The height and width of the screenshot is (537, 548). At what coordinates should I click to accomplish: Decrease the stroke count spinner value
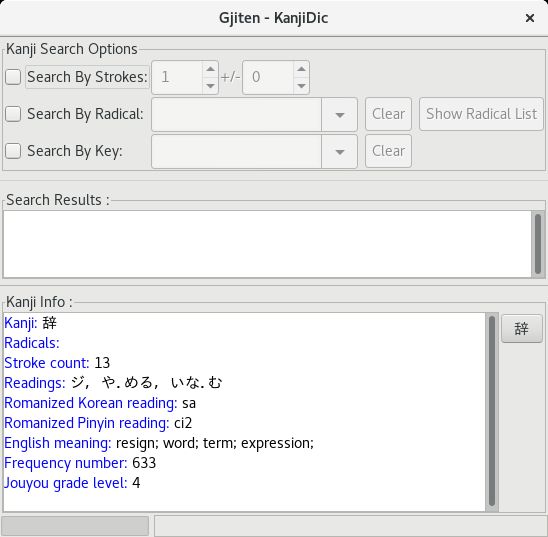tap(210, 86)
